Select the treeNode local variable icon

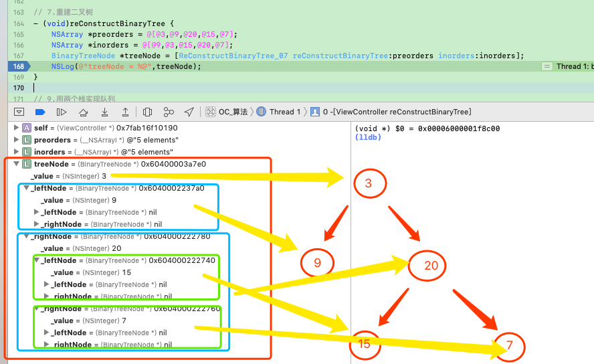click(x=27, y=164)
